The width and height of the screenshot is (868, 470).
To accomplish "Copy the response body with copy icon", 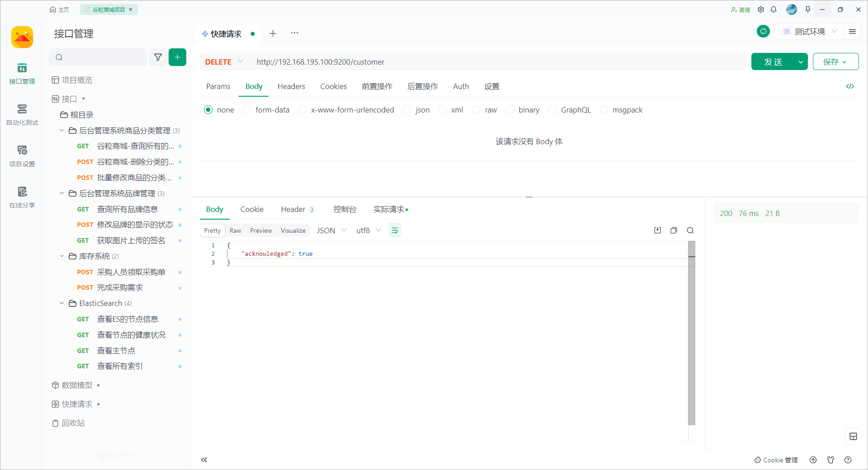I will click(674, 230).
